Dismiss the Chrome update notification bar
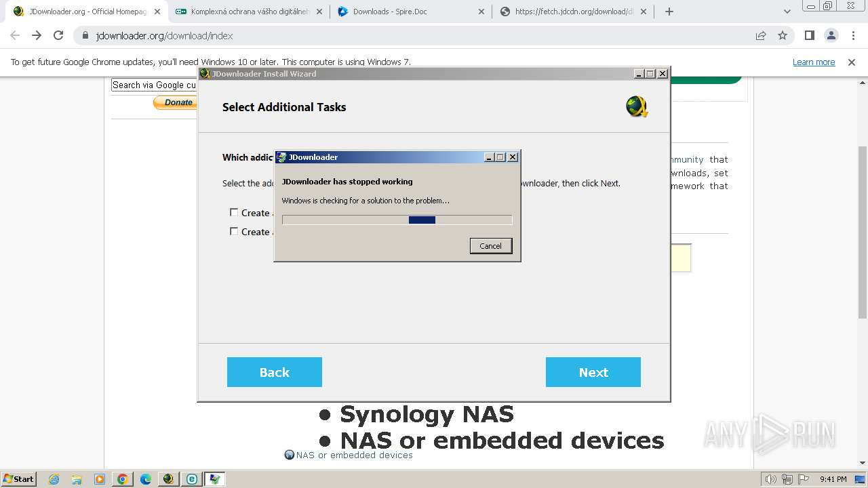Image resolution: width=868 pixels, height=488 pixels. point(852,62)
